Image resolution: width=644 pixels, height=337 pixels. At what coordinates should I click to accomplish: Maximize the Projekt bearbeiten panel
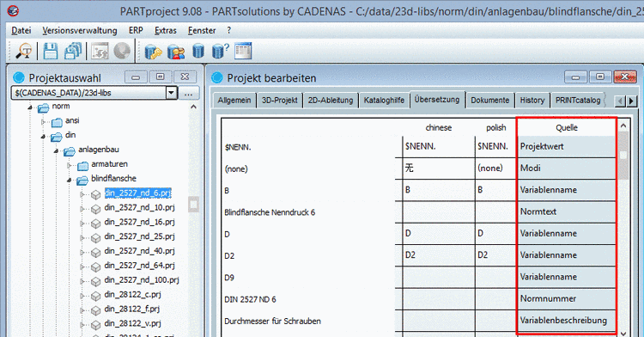coord(600,77)
